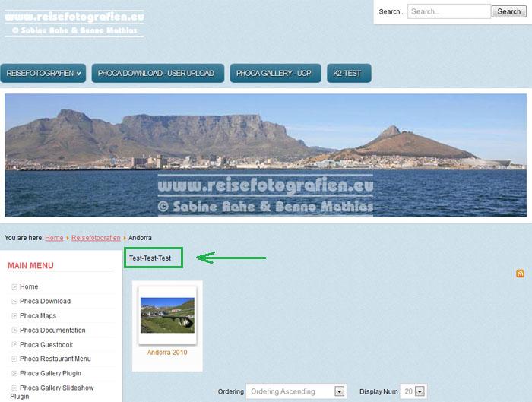The height and width of the screenshot is (402, 532).
Task: Click the orange RSS feed icon
Action: [x=520, y=274]
